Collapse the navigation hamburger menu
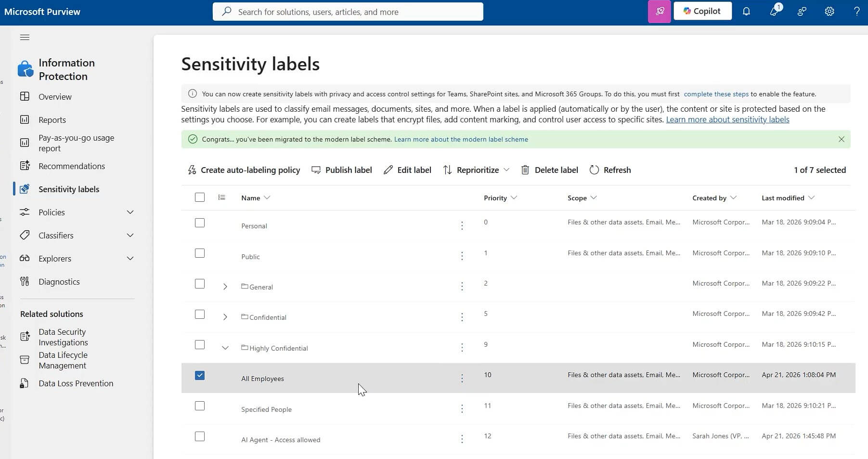The width and height of the screenshot is (868, 459). coord(25,37)
